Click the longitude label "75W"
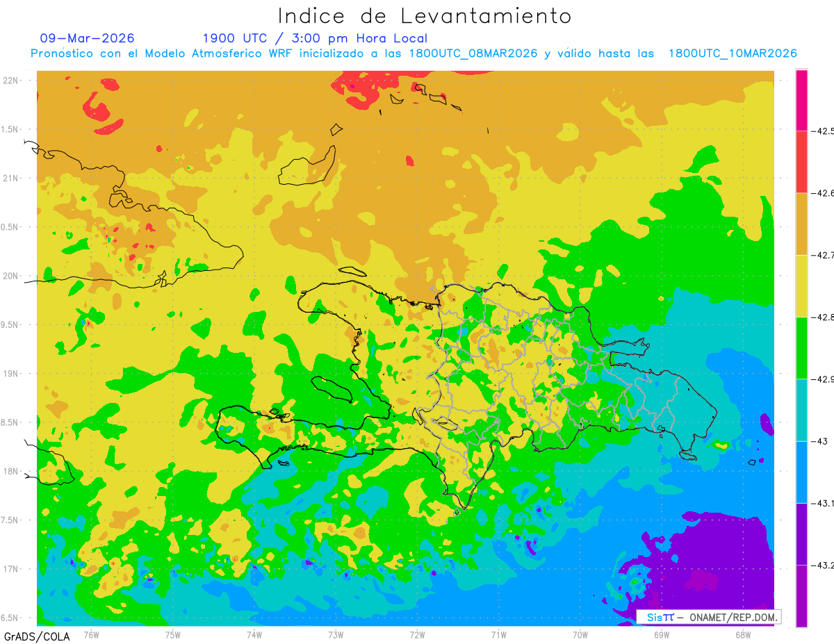This screenshot has height=644, width=834. click(x=173, y=634)
